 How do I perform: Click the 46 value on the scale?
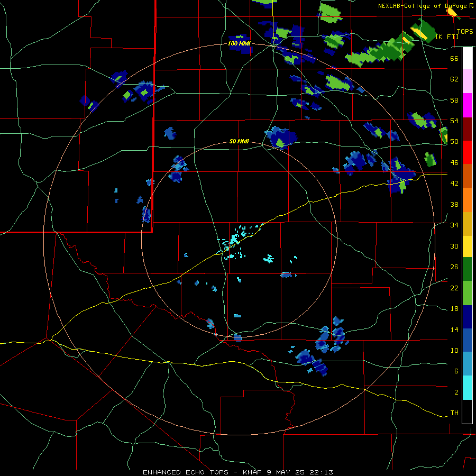pos(454,163)
